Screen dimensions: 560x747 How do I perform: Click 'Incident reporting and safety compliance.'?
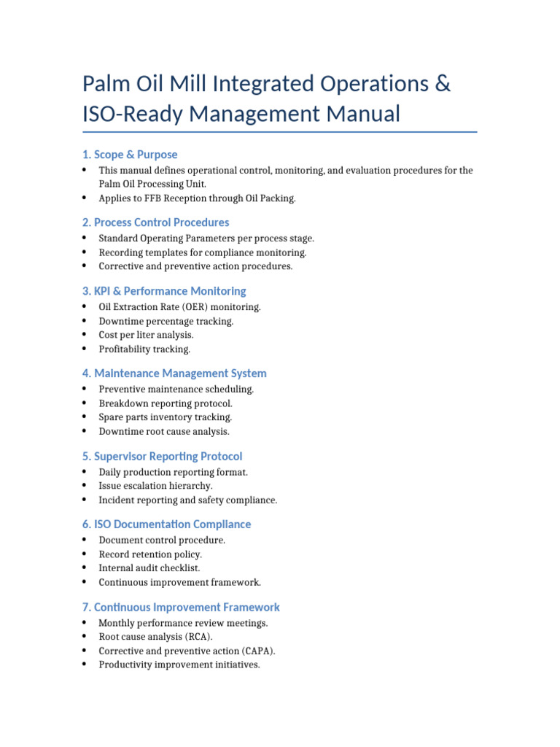click(x=187, y=500)
